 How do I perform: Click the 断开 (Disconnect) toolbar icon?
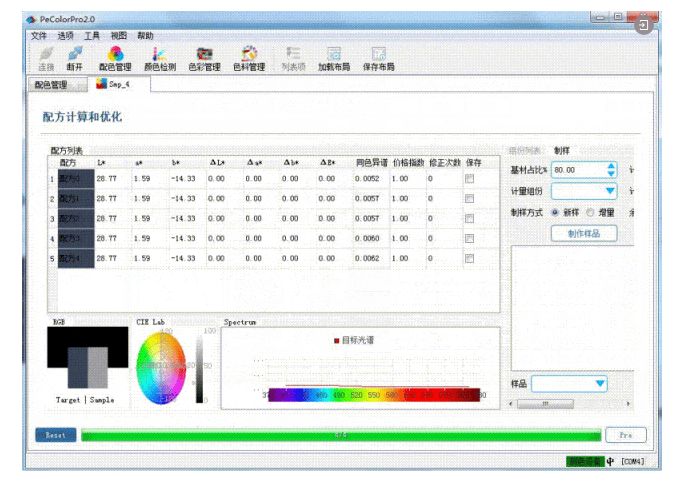pyautogui.click(x=75, y=58)
